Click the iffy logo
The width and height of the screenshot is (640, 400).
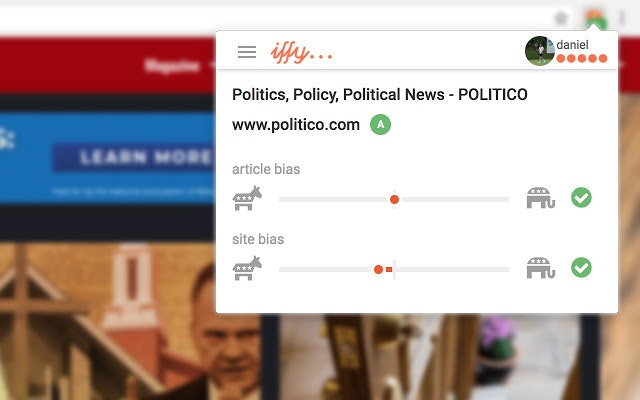301,53
